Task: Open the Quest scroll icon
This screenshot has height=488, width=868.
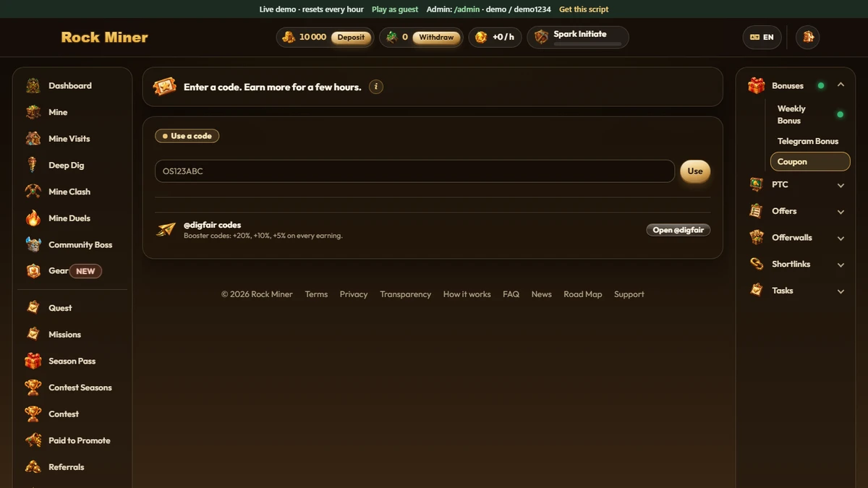Action: coord(33,308)
